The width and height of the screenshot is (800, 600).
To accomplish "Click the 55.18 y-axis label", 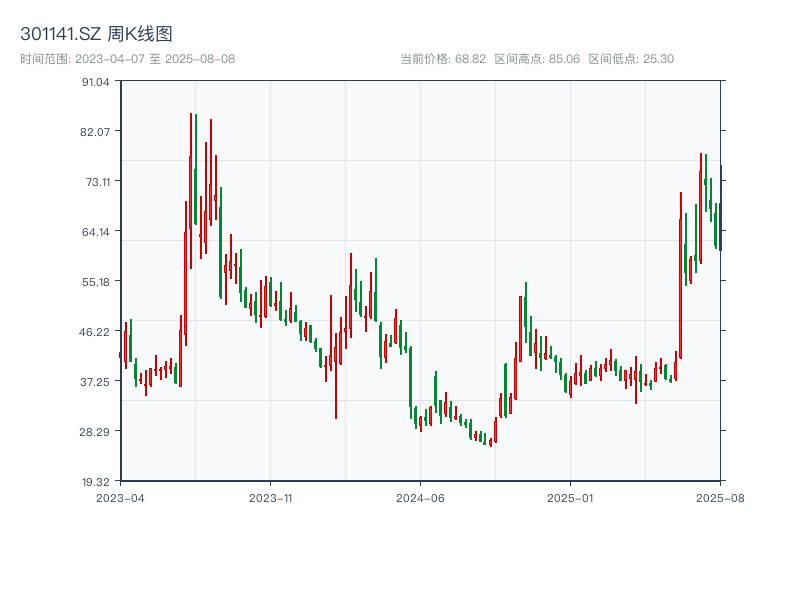I will pyautogui.click(x=97, y=282).
